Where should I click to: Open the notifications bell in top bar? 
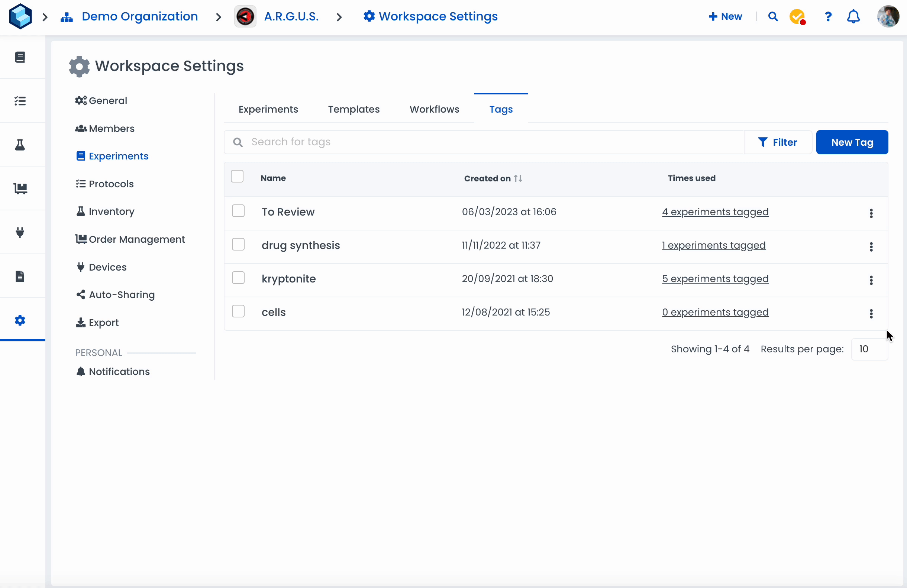tap(853, 16)
